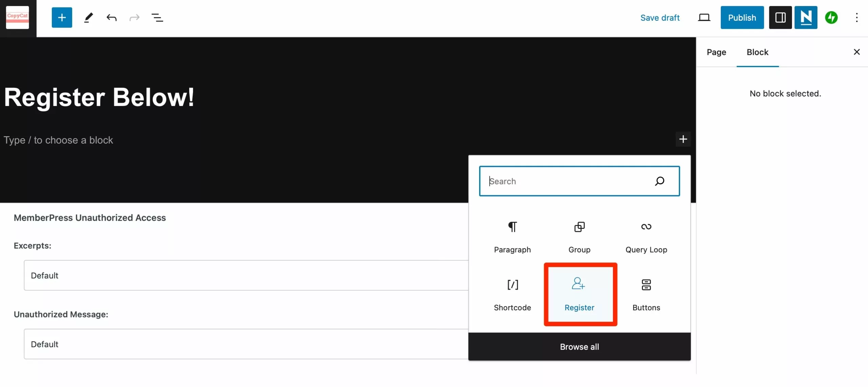868x387 pixels.
Task: Select the Shortcode block type
Action: tap(512, 293)
